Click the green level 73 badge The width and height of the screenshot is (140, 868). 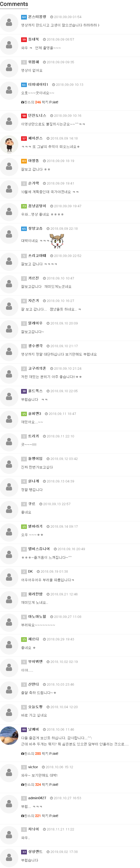click(24, 206)
